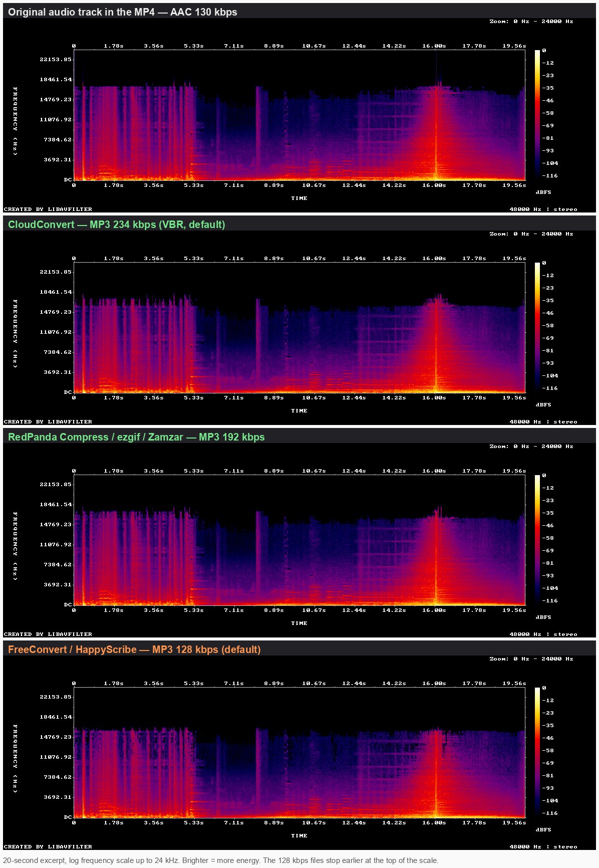The height and width of the screenshot is (868, 599).
Task: Click 'Zoom: 0 Hz - 24000 Hz' in the FreeConvert panel
Action: tap(531, 659)
